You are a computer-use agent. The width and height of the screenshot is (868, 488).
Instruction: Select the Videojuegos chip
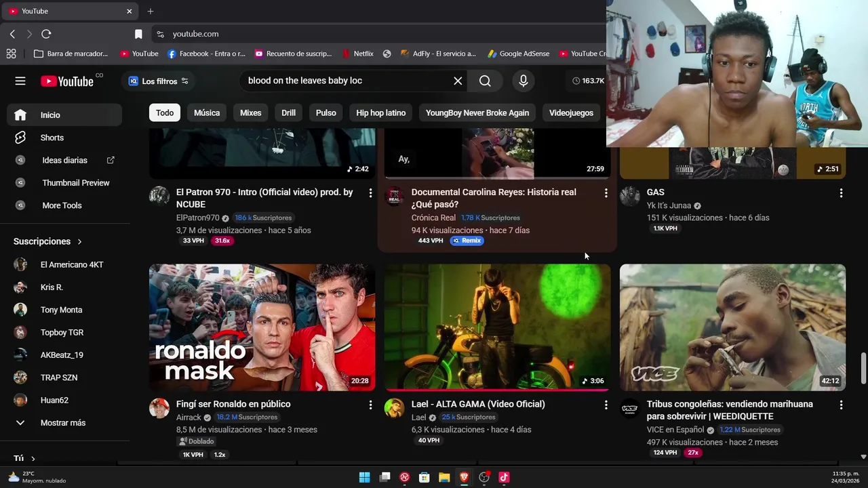click(571, 113)
